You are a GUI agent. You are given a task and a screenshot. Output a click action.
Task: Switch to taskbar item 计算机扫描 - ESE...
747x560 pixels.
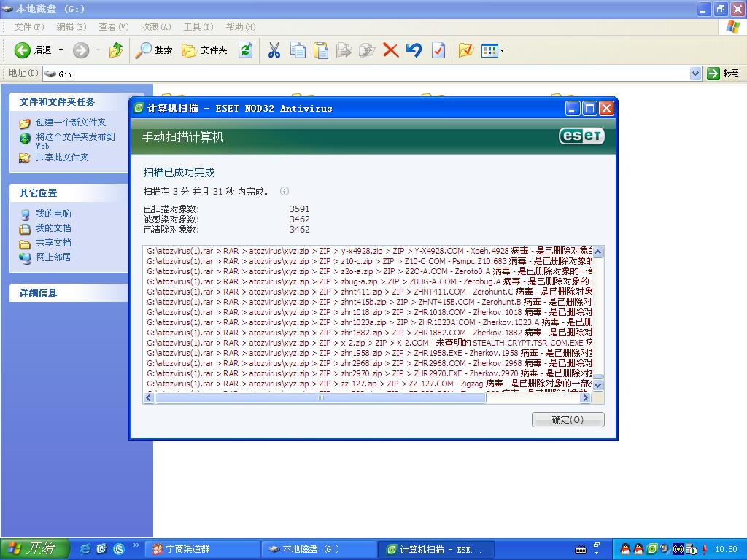coord(436,550)
